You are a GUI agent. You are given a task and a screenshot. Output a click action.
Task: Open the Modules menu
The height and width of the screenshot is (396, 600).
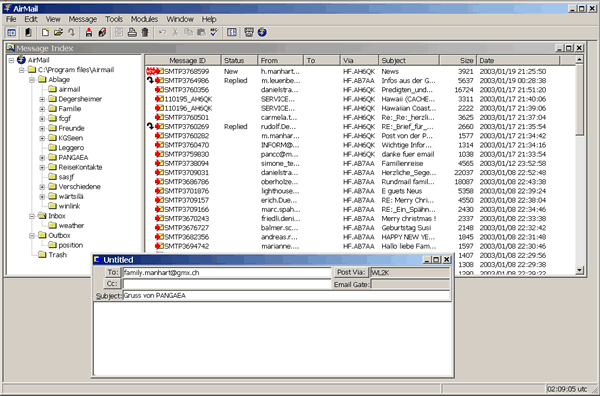(x=144, y=19)
